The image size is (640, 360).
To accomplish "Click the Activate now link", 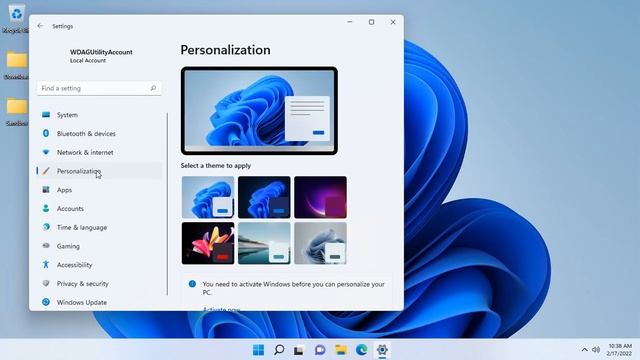I will point(221,309).
